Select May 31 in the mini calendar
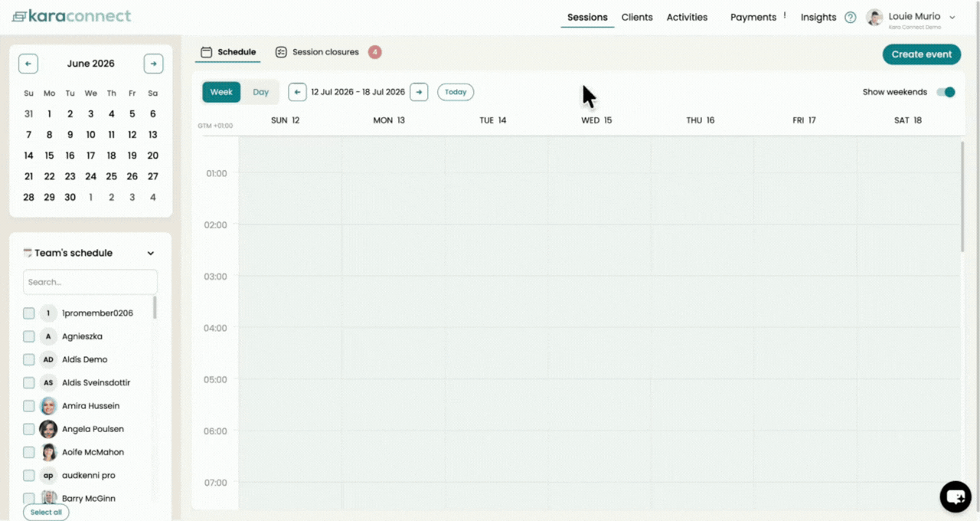 pyautogui.click(x=28, y=114)
